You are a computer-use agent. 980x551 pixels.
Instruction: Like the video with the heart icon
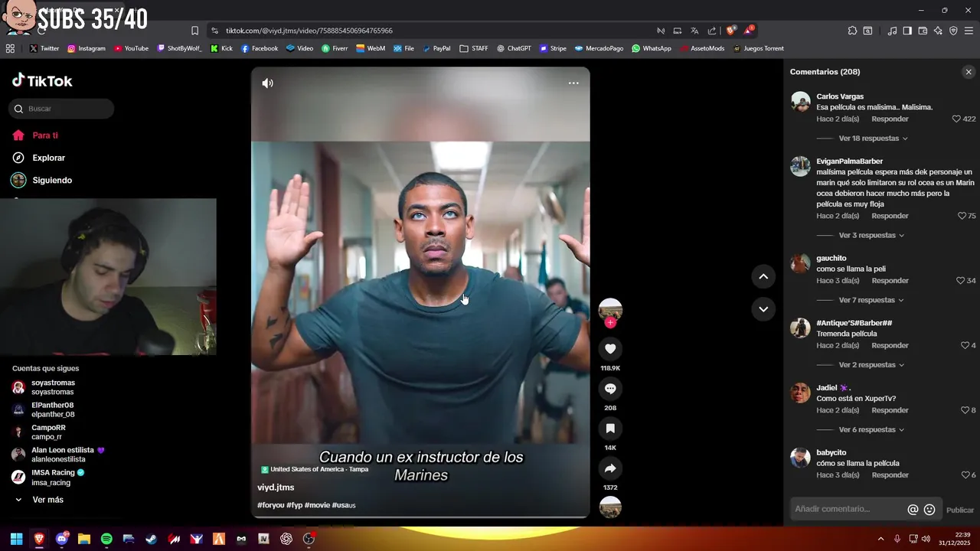pyautogui.click(x=610, y=349)
